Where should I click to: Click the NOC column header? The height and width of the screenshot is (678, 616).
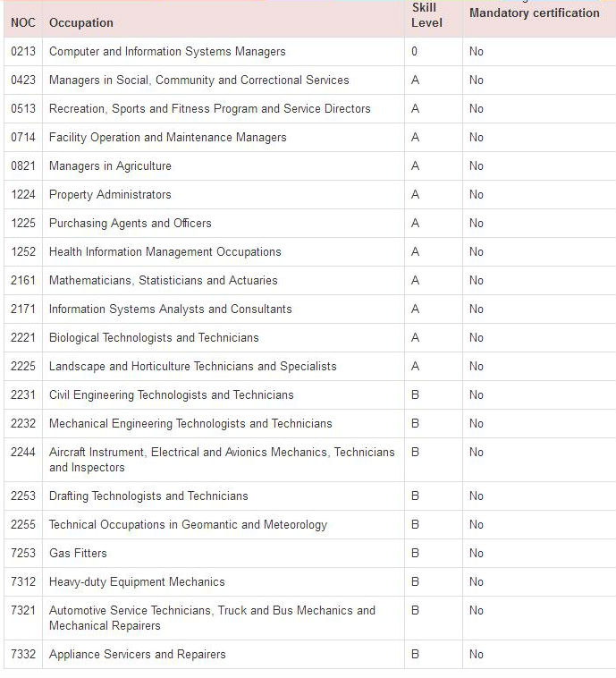[x=23, y=22]
